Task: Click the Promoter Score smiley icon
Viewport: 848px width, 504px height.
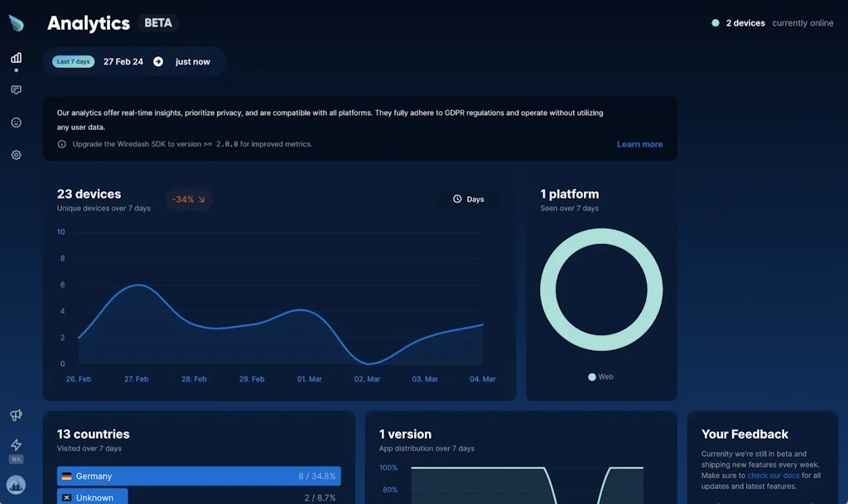Action: (x=16, y=122)
